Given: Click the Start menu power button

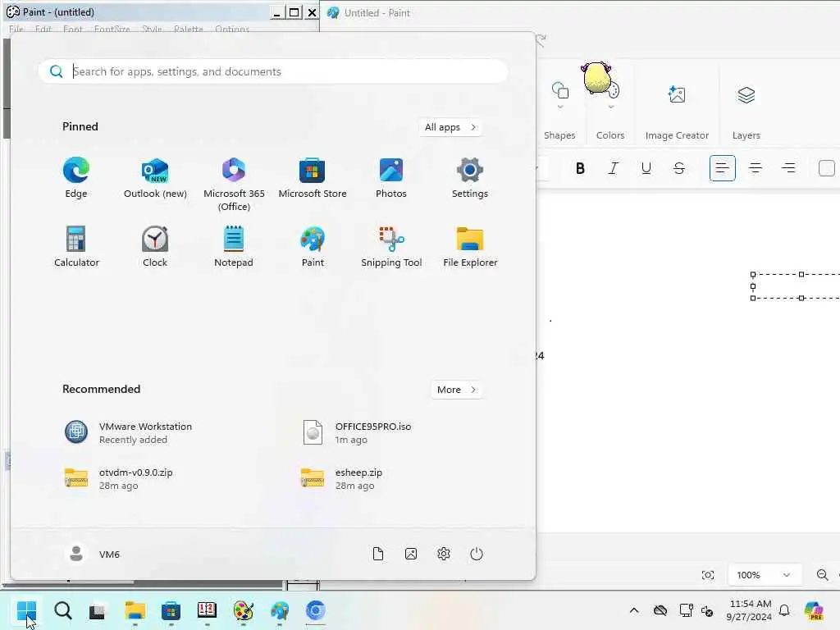Looking at the screenshot, I should pyautogui.click(x=477, y=554).
